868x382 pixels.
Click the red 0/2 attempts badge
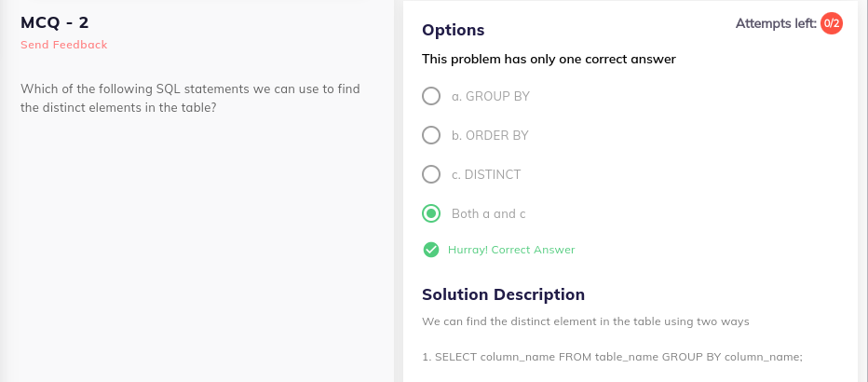832,23
